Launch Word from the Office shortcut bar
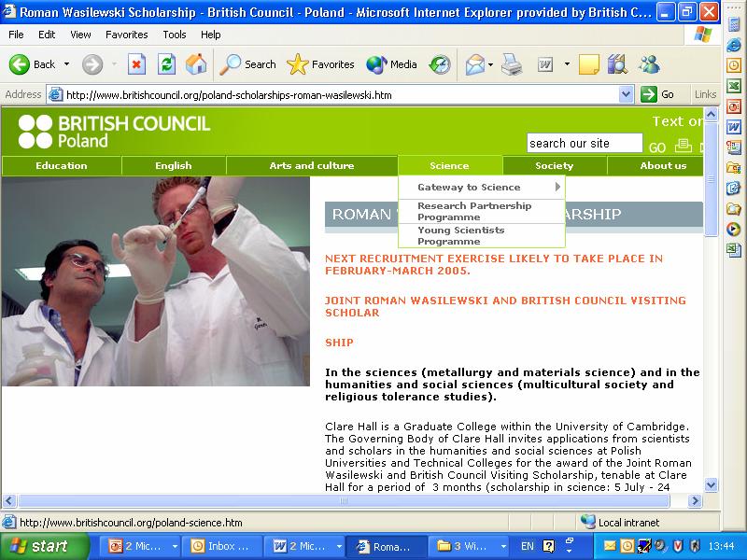 coord(734,127)
